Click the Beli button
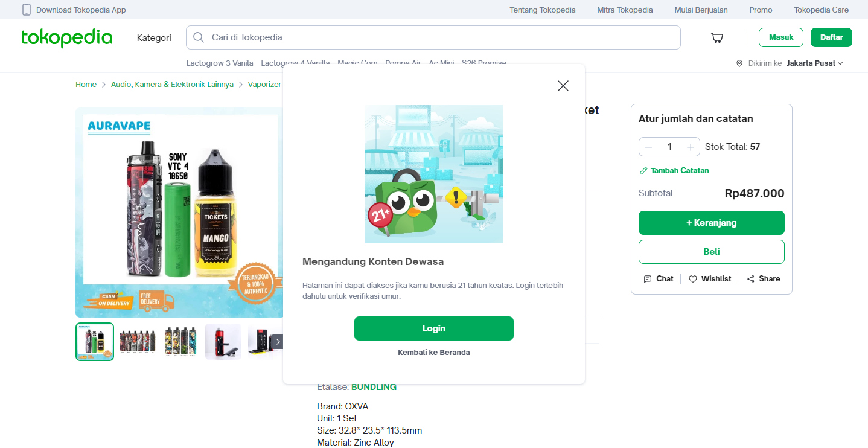 coord(711,251)
